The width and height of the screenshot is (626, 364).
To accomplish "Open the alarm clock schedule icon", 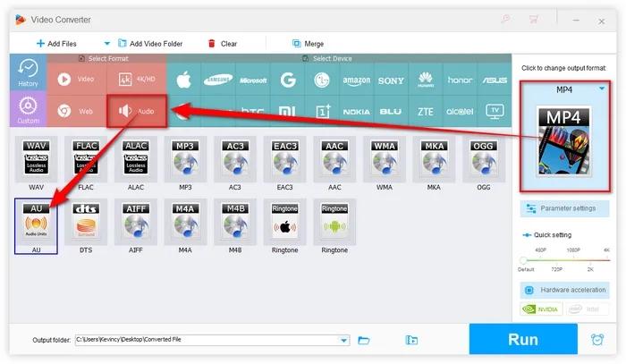I will (x=597, y=340).
